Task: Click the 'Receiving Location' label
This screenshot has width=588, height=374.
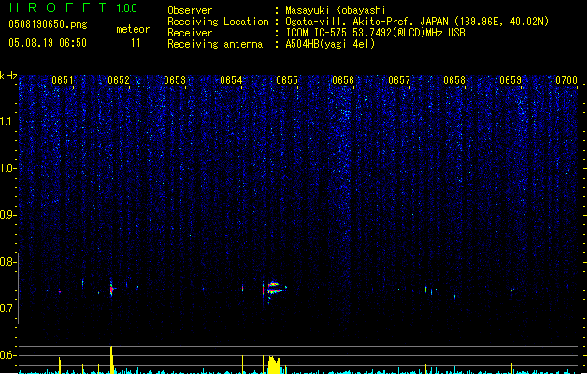Action: (x=218, y=22)
